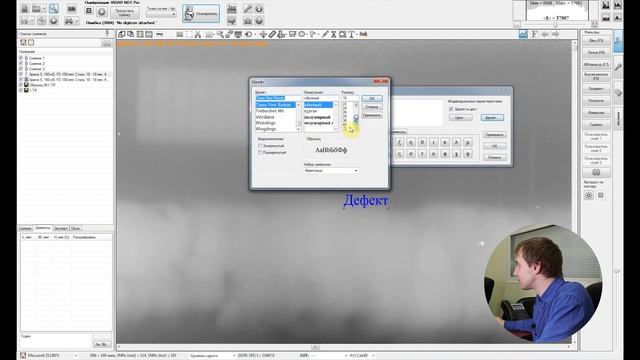Insert the λ symbol from symbols dialog
Viewport: 640px width, 360px height.
coord(456,142)
